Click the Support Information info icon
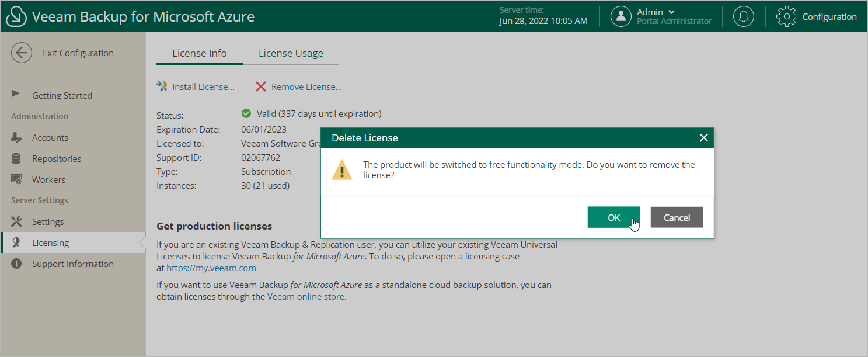 pos(16,264)
